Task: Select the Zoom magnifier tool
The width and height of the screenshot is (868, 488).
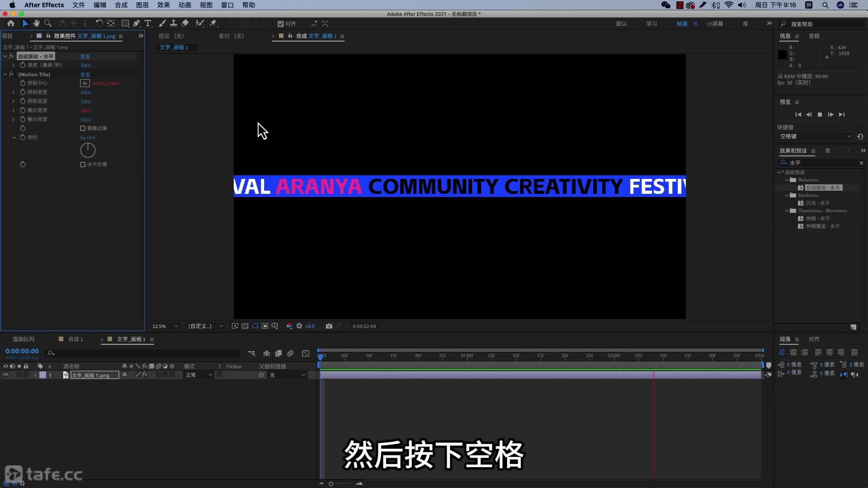Action: 48,23
